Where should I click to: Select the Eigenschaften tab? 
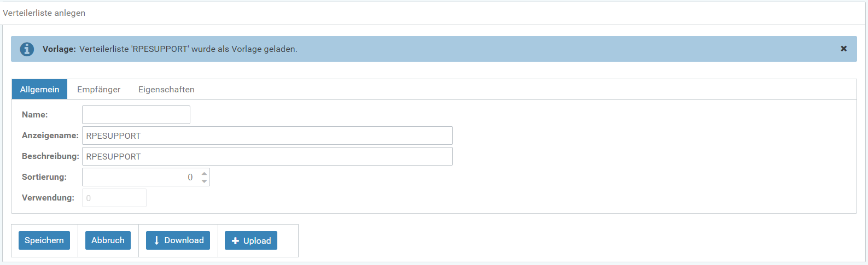point(166,90)
